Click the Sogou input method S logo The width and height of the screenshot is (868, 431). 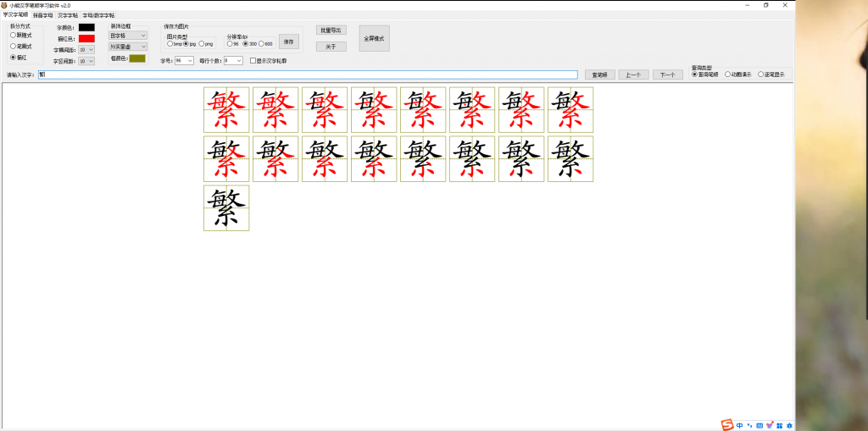(x=727, y=425)
